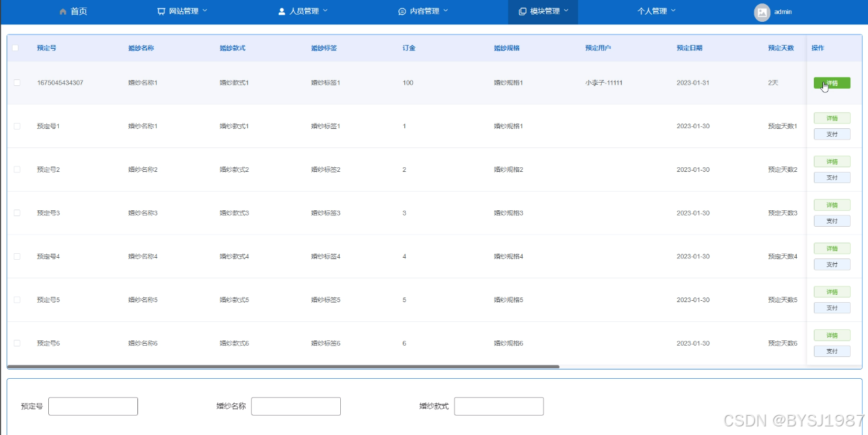
Task: Open 详情 for order 1675045434307
Action: (832, 83)
